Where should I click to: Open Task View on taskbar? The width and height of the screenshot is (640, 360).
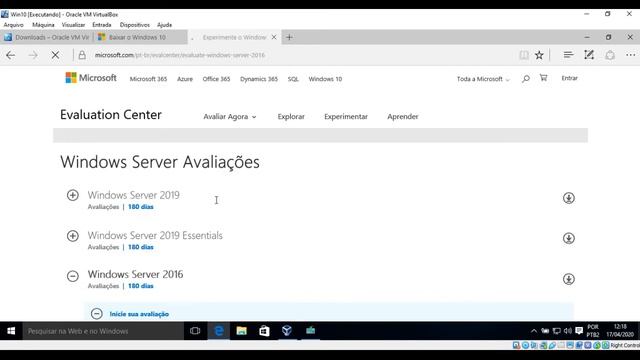click(195, 331)
